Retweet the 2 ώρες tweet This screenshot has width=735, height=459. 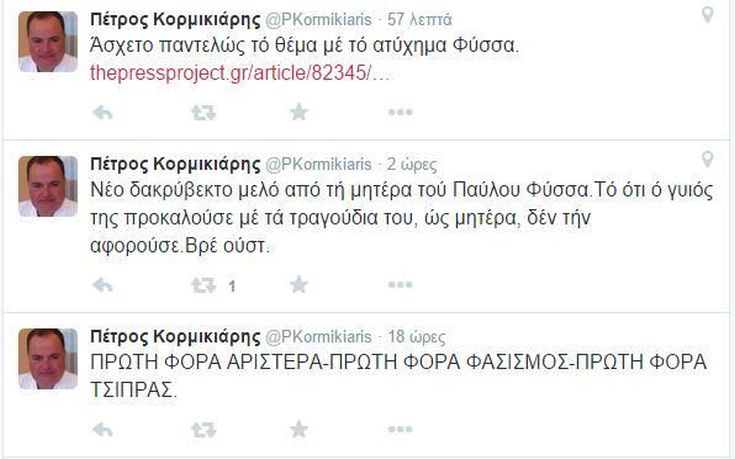tap(203, 285)
